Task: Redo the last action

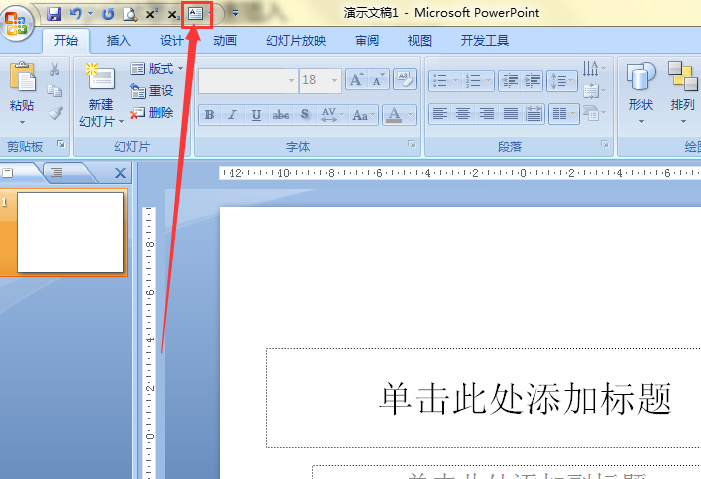Action: (x=108, y=14)
